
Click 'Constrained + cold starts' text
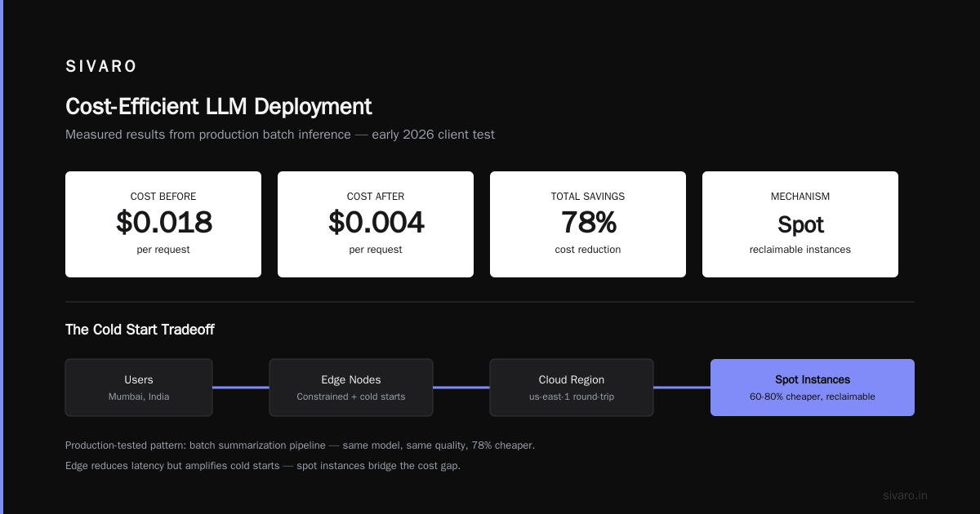pyautogui.click(x=351, y=397)
